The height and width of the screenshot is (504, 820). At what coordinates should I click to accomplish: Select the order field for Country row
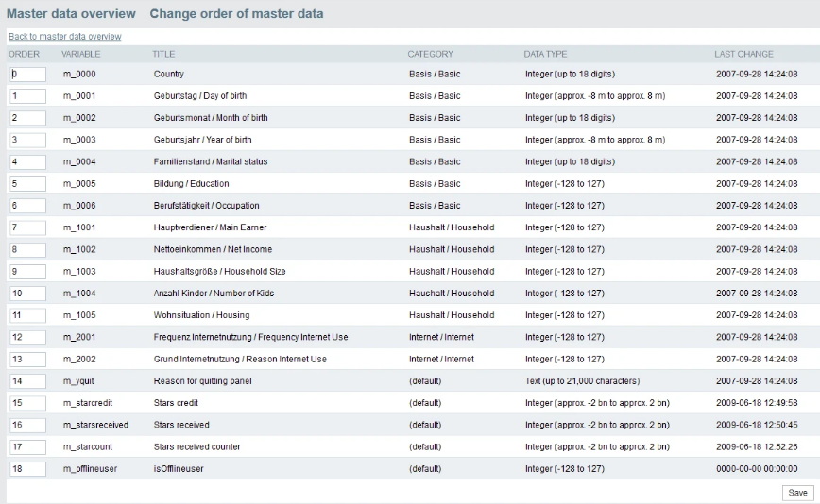click(x=27, y=75)
